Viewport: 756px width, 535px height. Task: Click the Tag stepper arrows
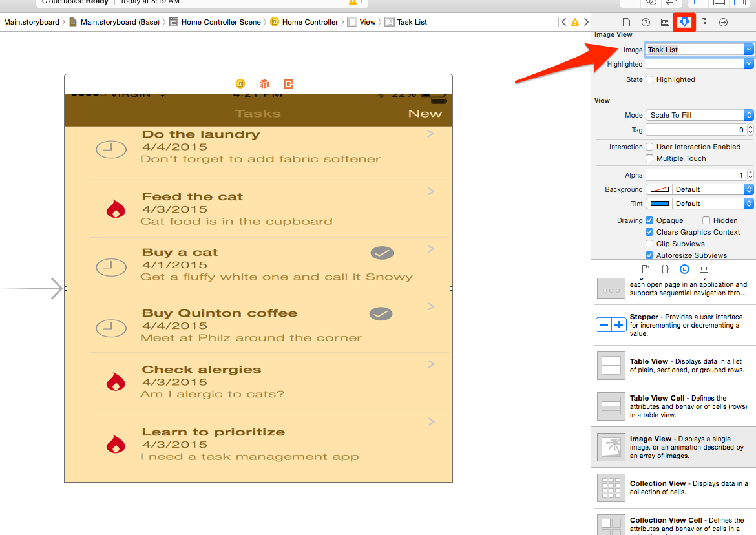click(x=750, y=130)
